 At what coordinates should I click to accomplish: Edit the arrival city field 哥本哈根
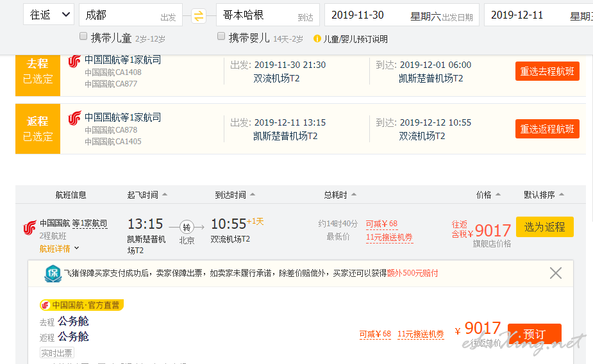pyautogui.click(x=268, y=15)
